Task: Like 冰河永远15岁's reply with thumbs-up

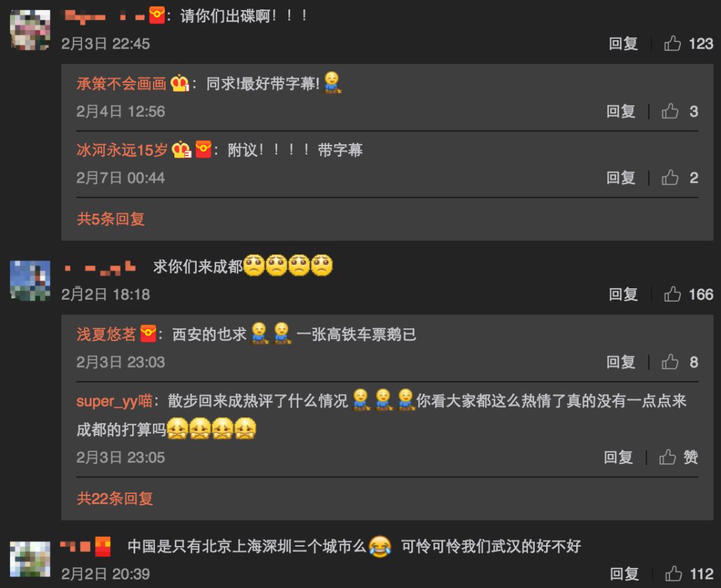Action: pos(670,178)
